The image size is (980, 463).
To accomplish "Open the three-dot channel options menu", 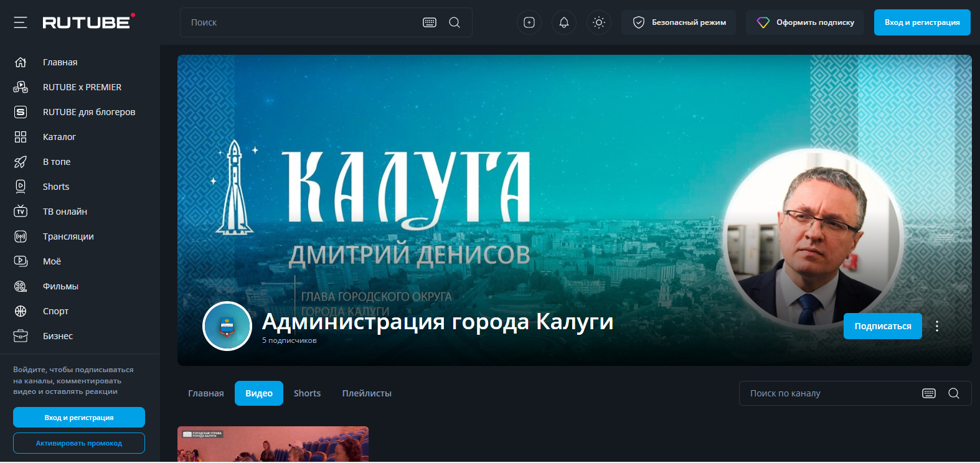I will tap(936, 326).
